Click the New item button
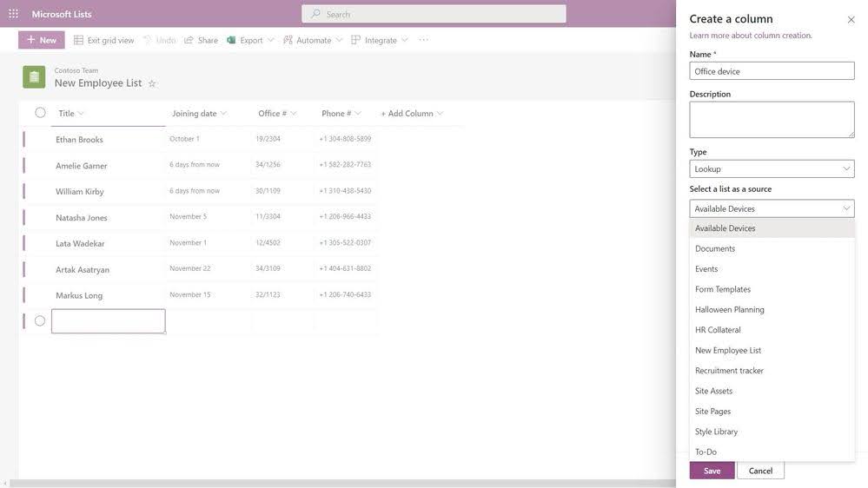The width and height of the screenshot is (868, 488). pos(42,40)
